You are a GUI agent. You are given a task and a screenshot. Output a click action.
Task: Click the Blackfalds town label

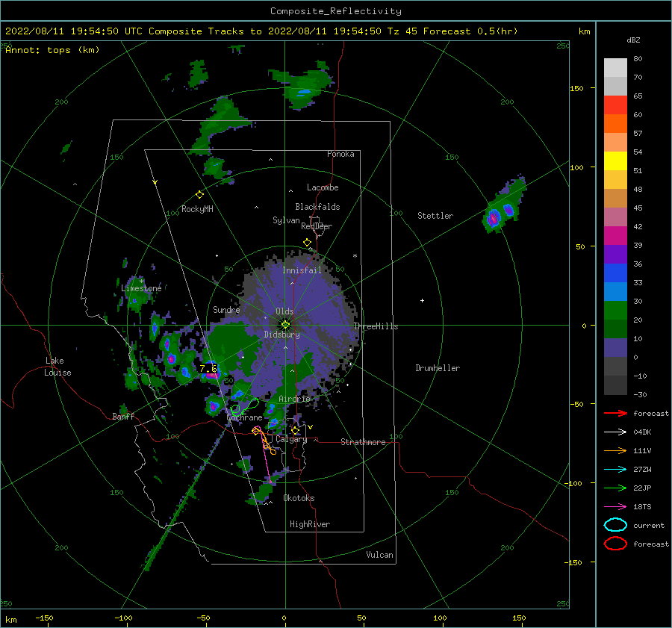point(317,207)
